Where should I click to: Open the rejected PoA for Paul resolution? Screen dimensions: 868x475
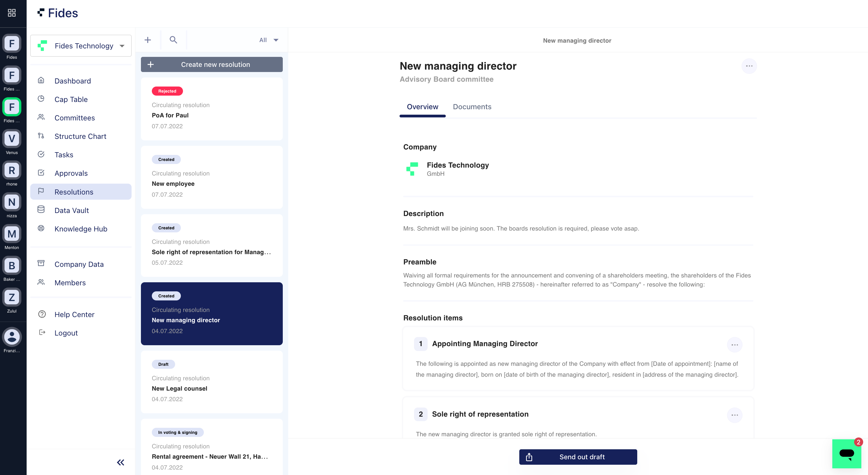(212, 109)
